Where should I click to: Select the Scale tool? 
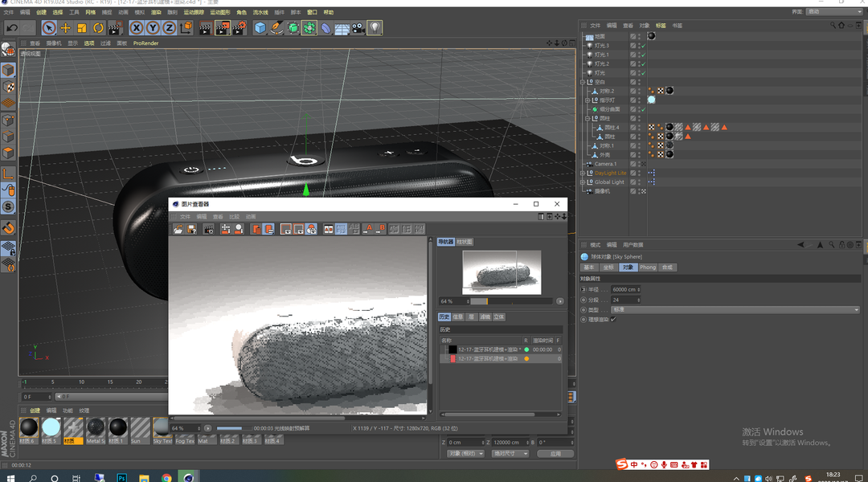tap(82, 27)
